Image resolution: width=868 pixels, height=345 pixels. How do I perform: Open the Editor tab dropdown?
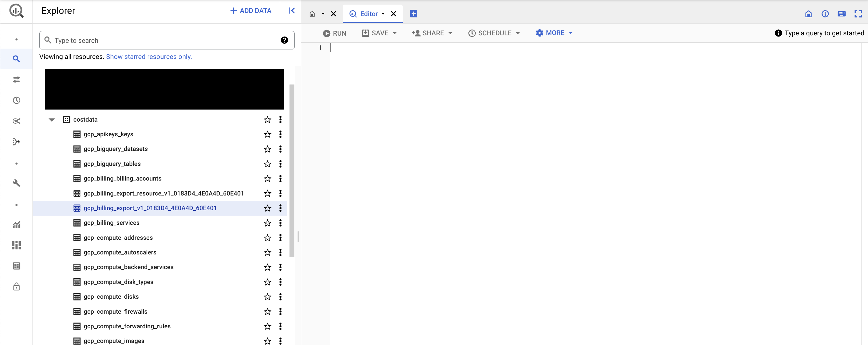click(x=384, y=14)
